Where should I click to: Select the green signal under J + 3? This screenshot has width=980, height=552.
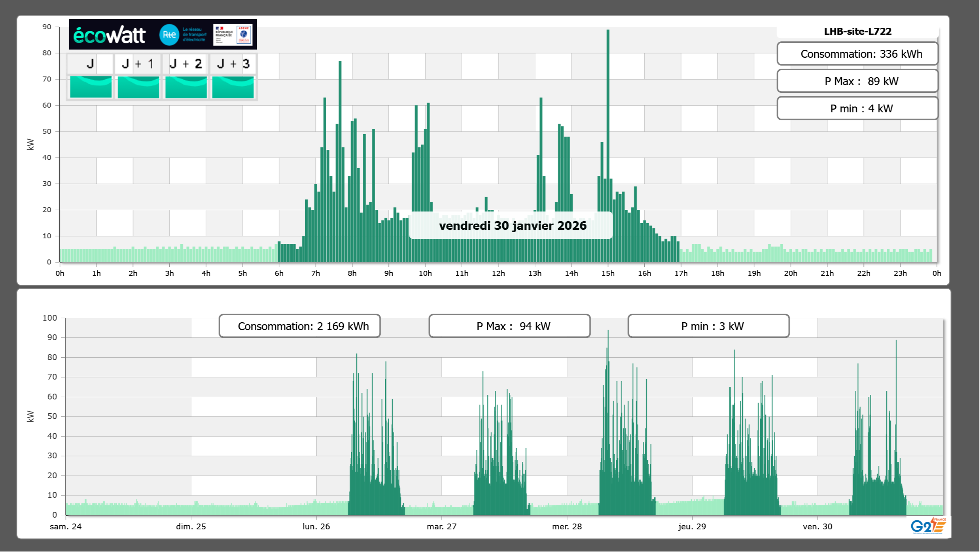pos(233,87)
